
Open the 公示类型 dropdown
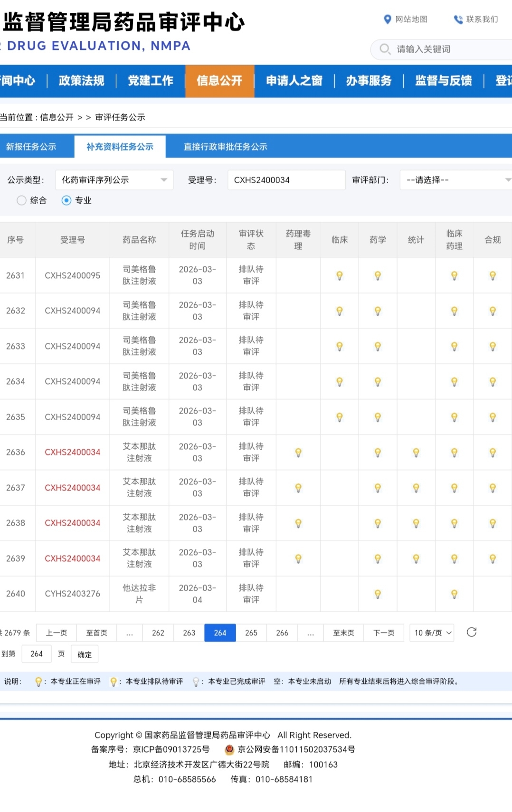114,180
